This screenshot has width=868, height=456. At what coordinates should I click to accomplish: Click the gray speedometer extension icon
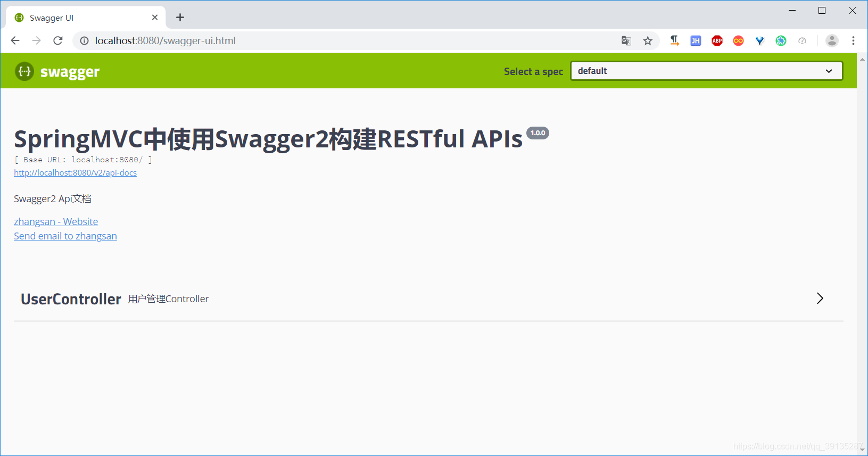(x=802, y=40)
